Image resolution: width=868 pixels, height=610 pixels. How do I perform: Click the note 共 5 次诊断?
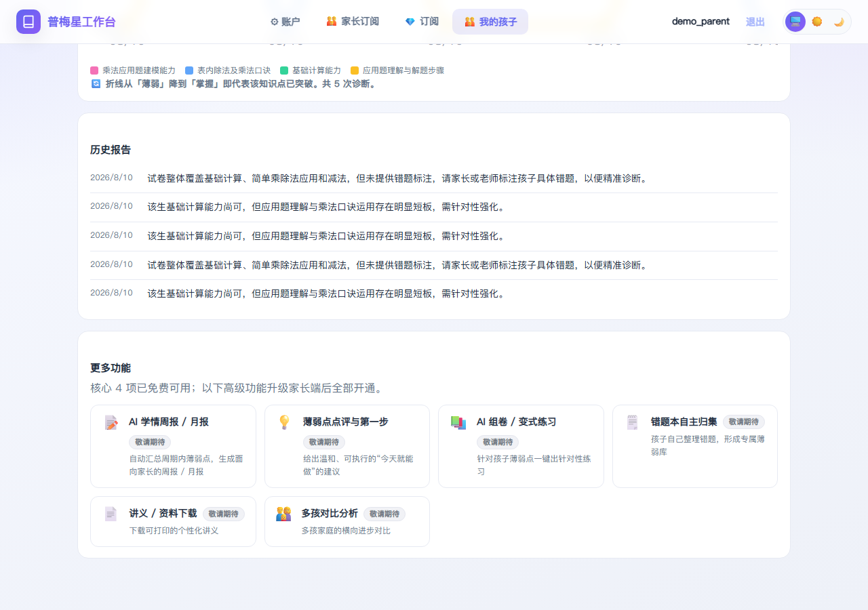point(349,84)
